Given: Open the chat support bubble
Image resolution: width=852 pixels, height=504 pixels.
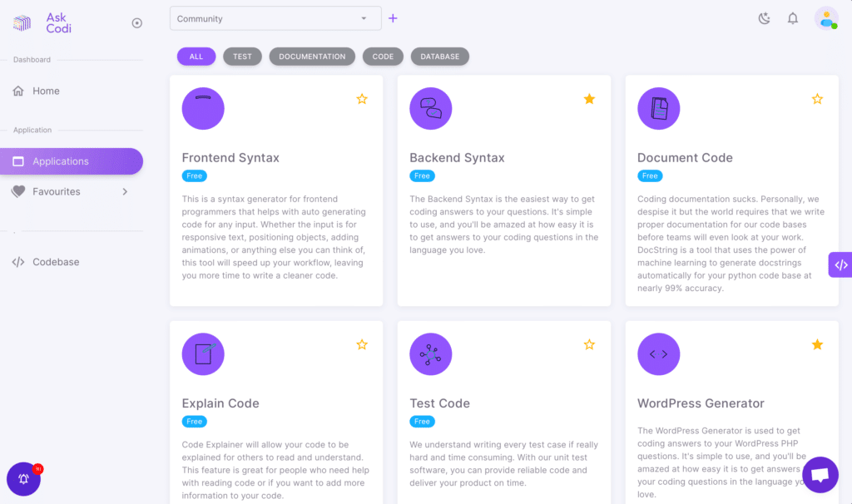Looking at the screenshot, I should coord(820,475).
